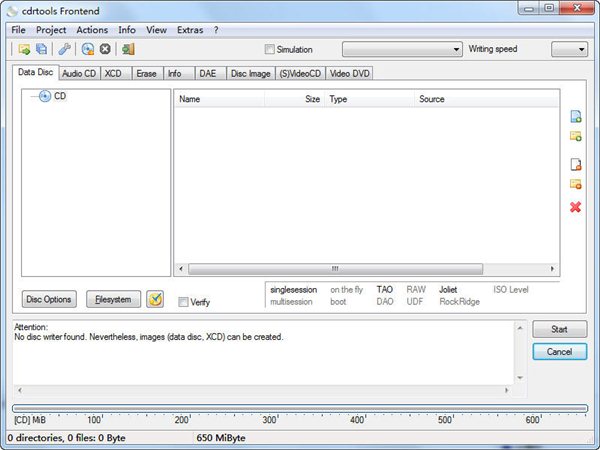Click cdrtools Frontend title bar icon
600x450 pixels.
pos(12,11)
